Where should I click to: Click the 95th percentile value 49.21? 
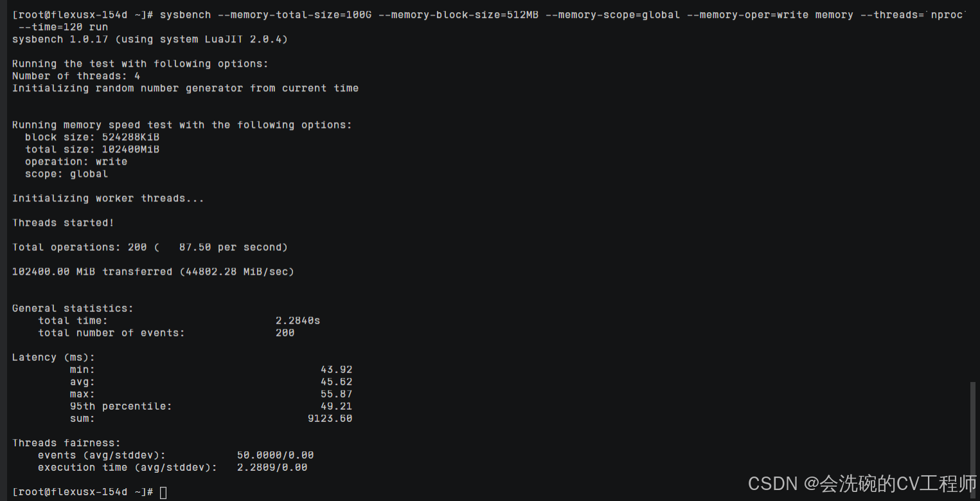point(336,406)
